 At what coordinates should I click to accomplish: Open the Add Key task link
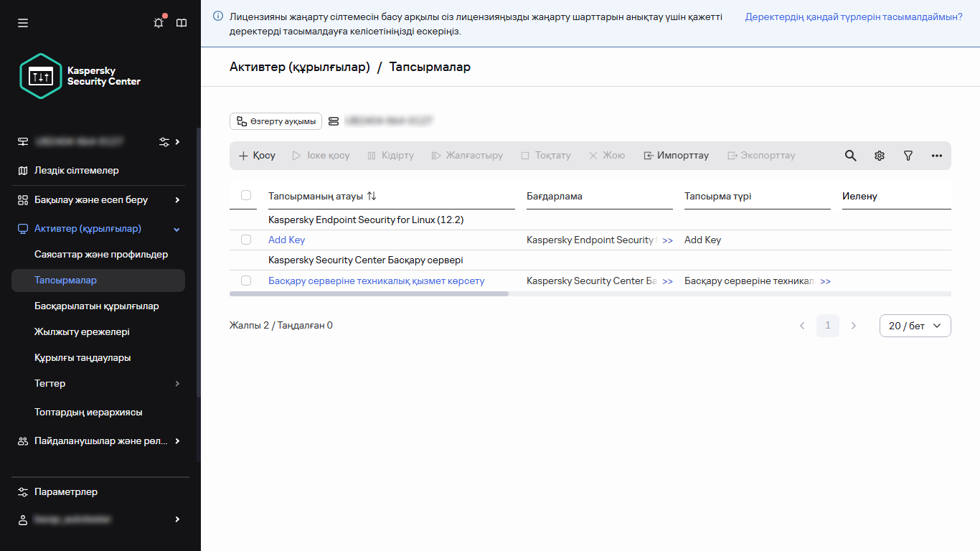(x=286, y=240)
